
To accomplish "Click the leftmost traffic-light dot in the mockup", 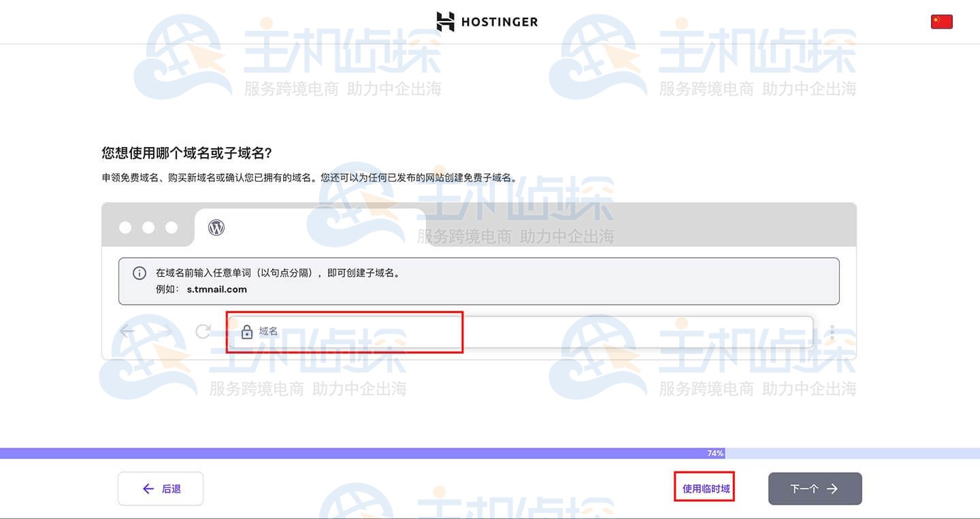I will [x=125, y=227].
